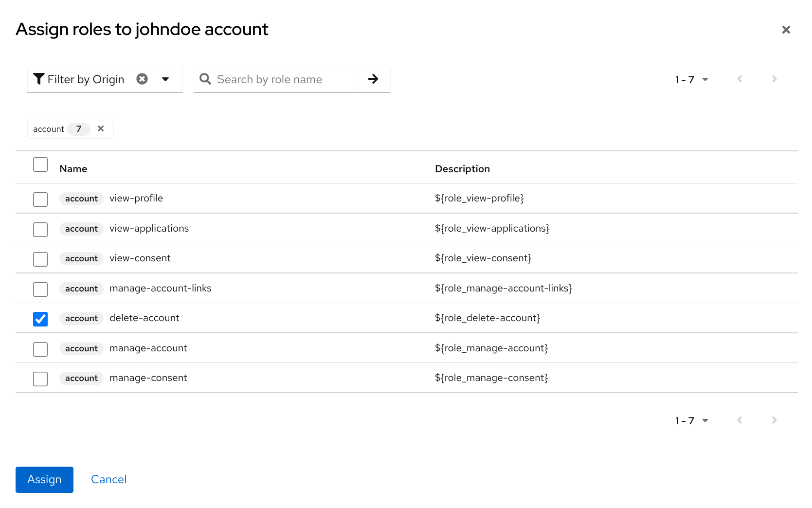This screenshot has height=508, width=812.
Task: Clear the Filter by Origin selection
Action: (x=142, y=78)
